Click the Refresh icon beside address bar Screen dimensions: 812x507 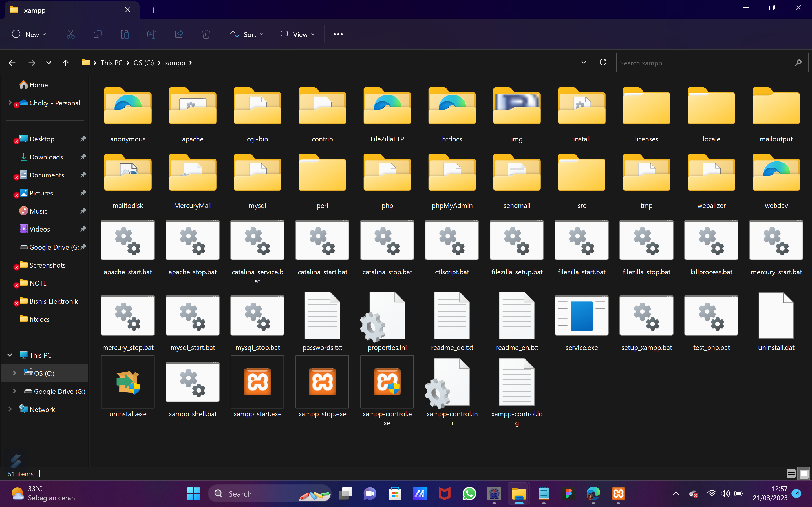(603, 62)
